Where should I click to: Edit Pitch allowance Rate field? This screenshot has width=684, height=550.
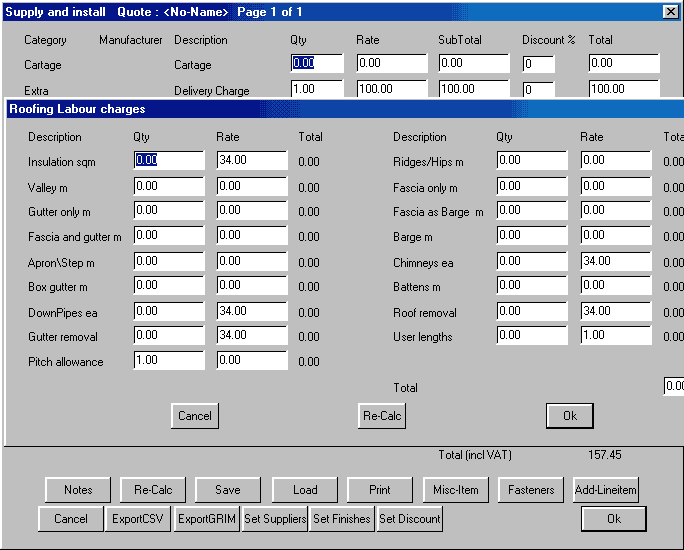click(252, 360)
